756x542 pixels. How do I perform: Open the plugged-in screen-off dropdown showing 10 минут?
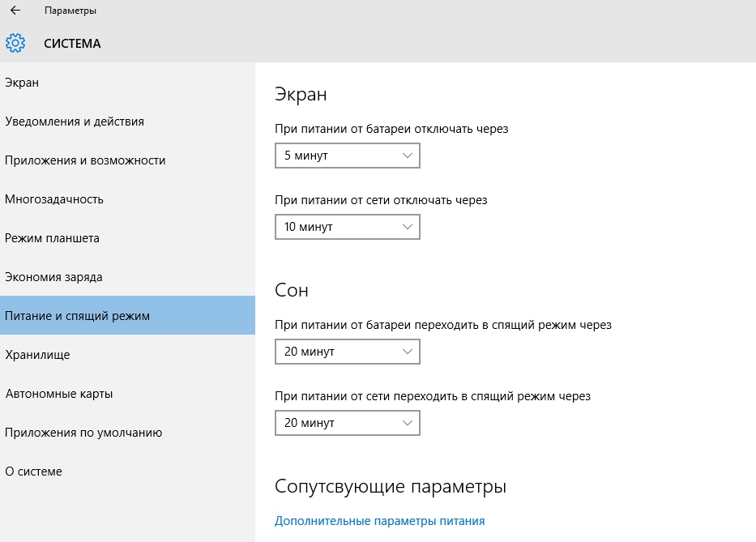tap(347, 227)
